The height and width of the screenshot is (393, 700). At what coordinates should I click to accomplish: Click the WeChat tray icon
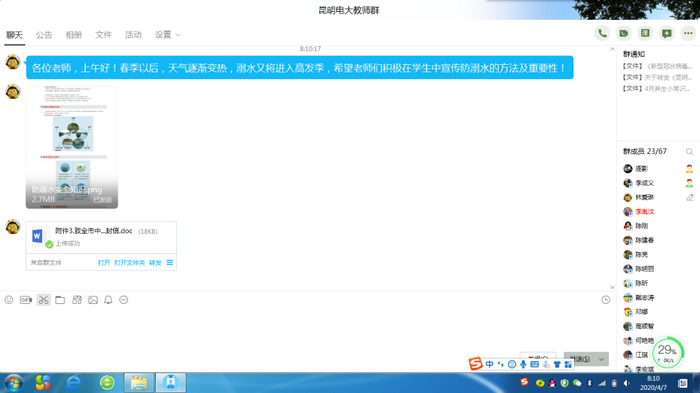click(x=577, y=383)
